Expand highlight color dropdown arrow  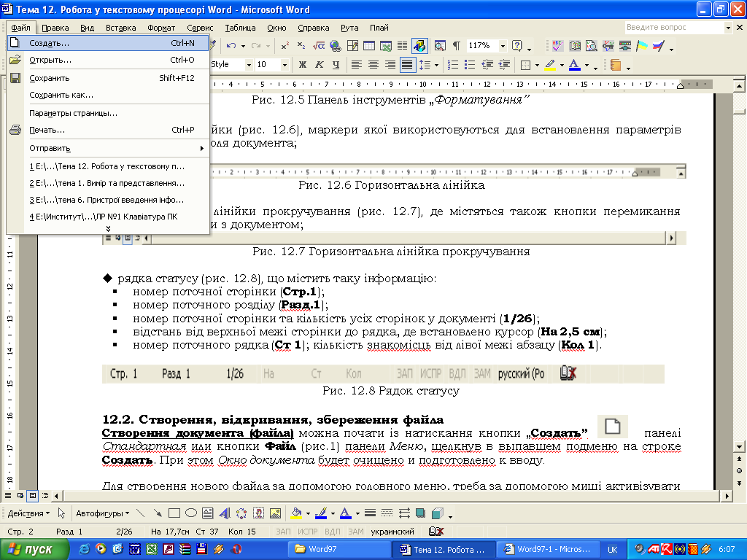tap(562, 65)
